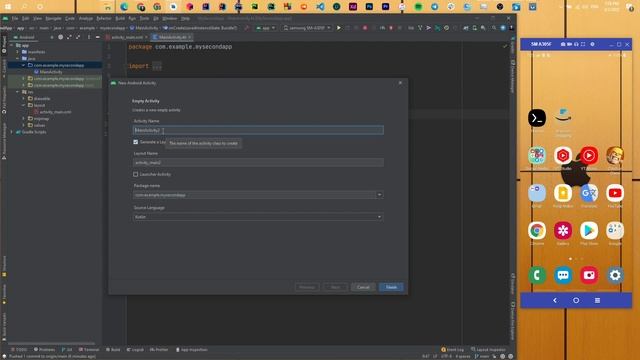Open the Event Log
Viewport: 640px width, 360px height.
[x=453, y=350]
